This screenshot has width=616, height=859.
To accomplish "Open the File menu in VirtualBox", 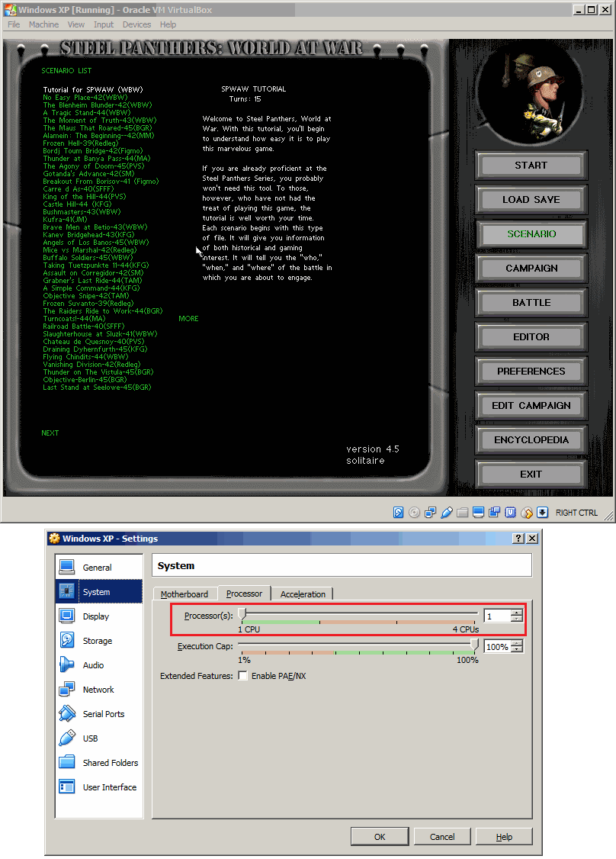I will [x=14, y=24].
